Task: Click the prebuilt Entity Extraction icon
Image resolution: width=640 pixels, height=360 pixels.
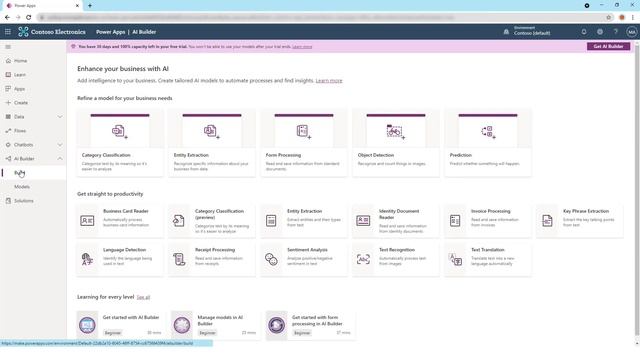Action: 271,221
